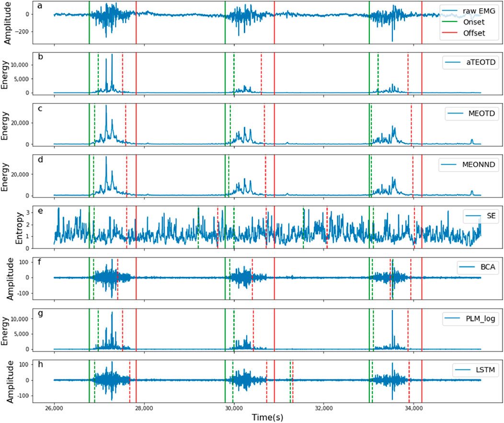Viewport: 504px width, 423px height.
Task: Click the panel letter 'h'
Action: click(40, 364)
